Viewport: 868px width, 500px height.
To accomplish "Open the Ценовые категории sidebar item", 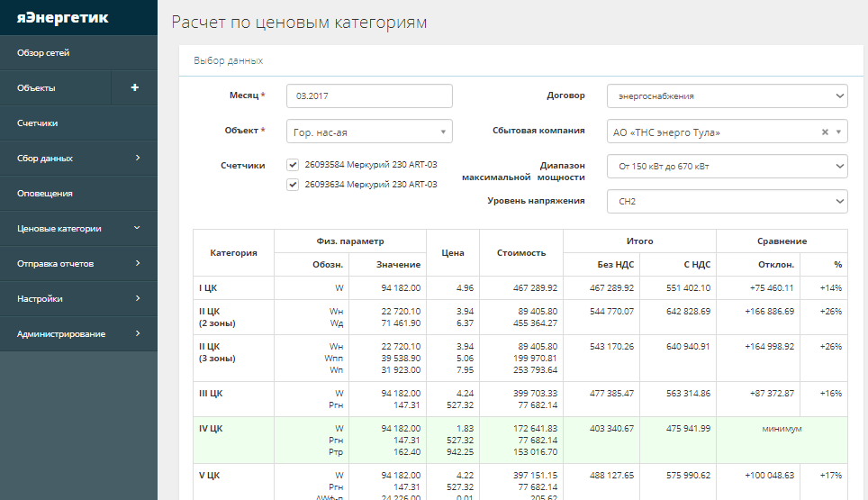I will pos(78,228).
